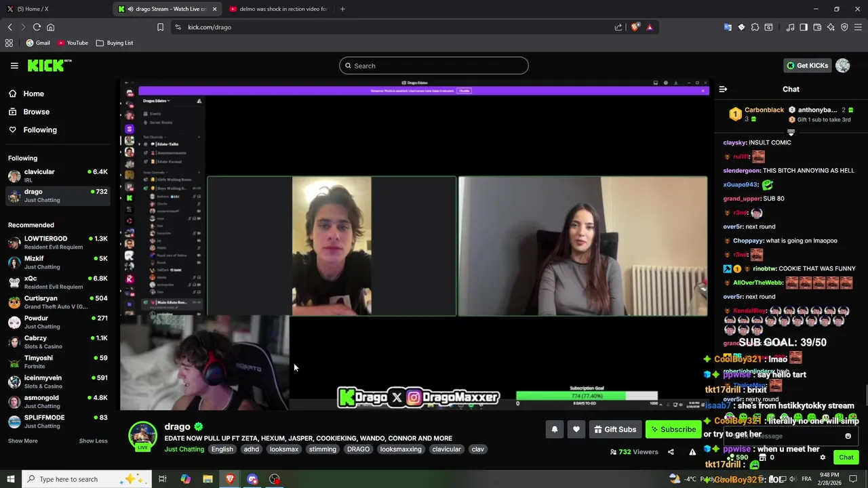
Task: Open the Gmail bookmark
Action: (37, 43)
